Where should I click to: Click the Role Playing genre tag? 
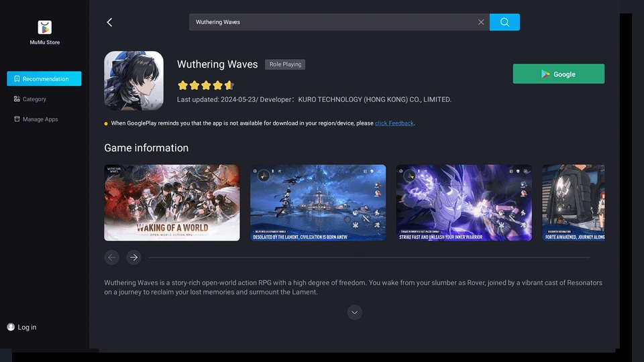coord(285,64)
